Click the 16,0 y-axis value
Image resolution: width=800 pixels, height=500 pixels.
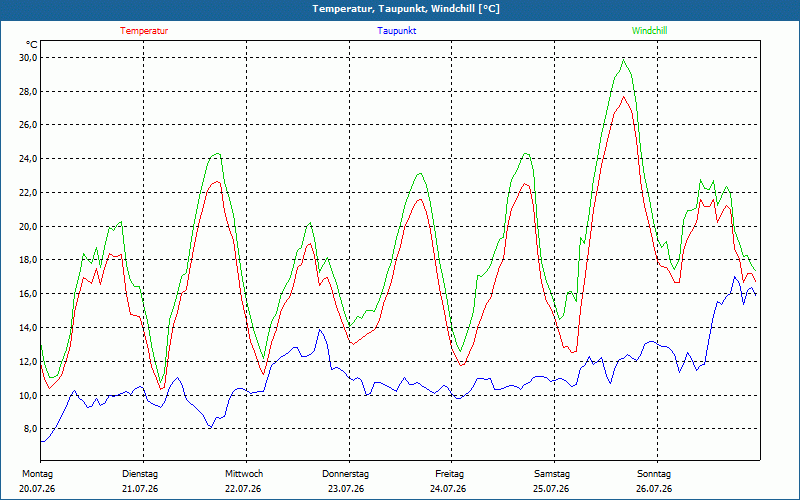tap(29, 293)
